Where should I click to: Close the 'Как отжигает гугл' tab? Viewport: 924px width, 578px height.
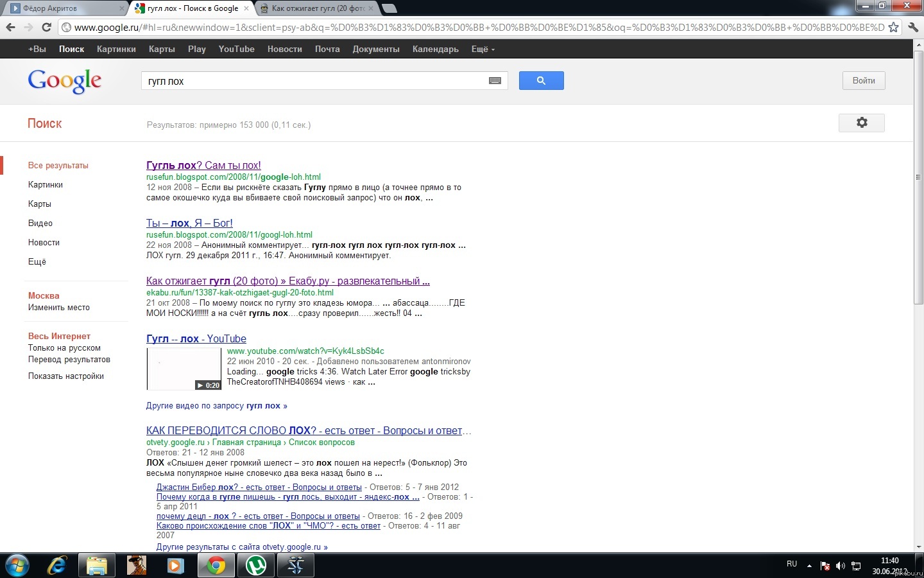[x=370, y=8]
